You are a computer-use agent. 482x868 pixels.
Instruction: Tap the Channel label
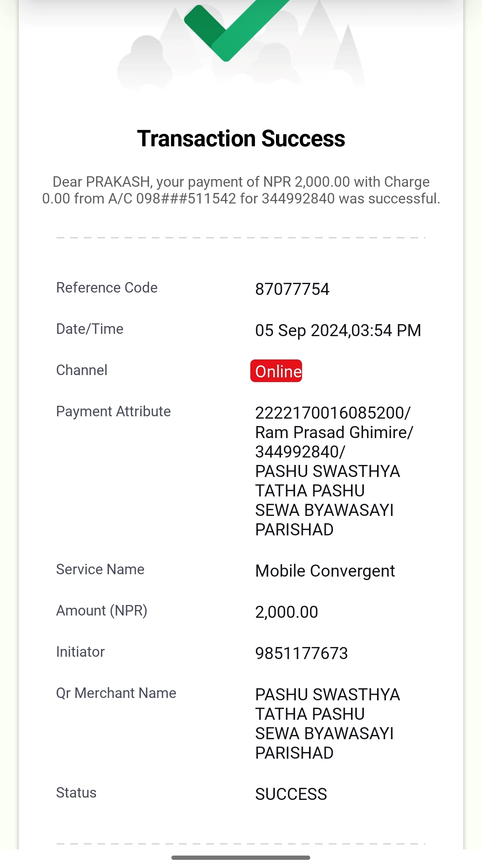[x=82, y=370]
